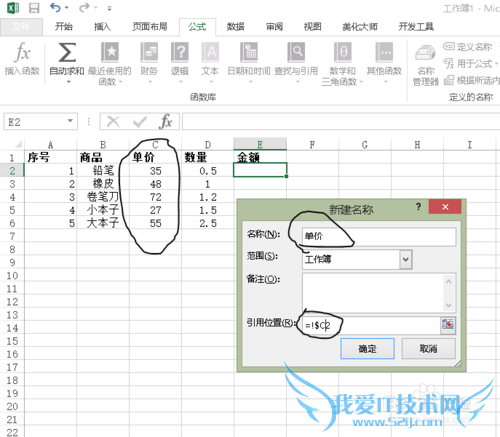Click the Excel application icon

point(13,8)
